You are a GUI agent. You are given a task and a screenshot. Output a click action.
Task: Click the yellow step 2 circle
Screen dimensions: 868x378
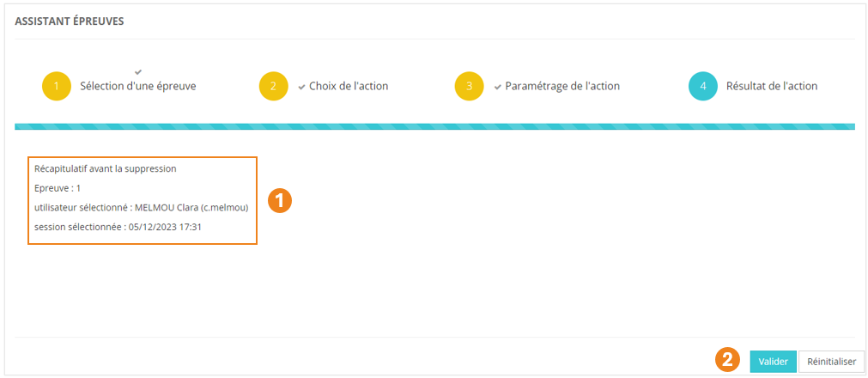tap(273, 87)
